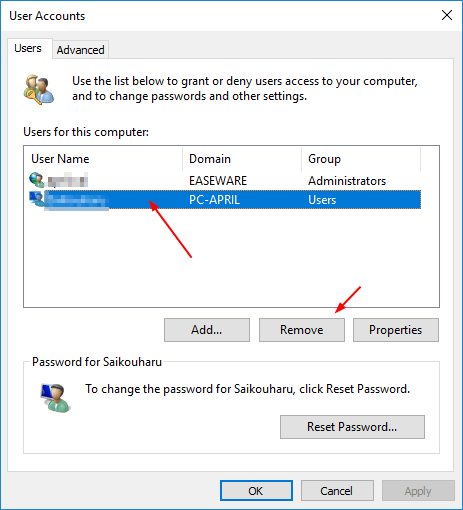Screen dimensions: 463x510
Task: Switch to the Advanced tab
Action: click(x=80, y=50)
